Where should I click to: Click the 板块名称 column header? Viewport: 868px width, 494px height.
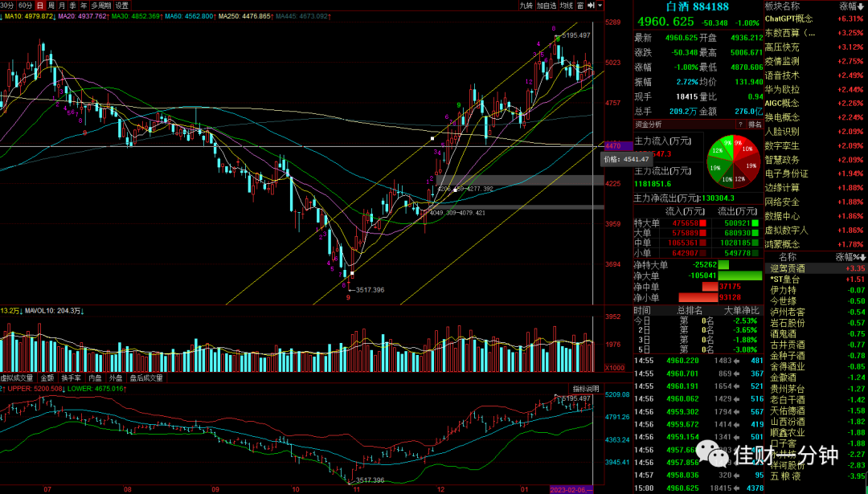tap(782, 6)
